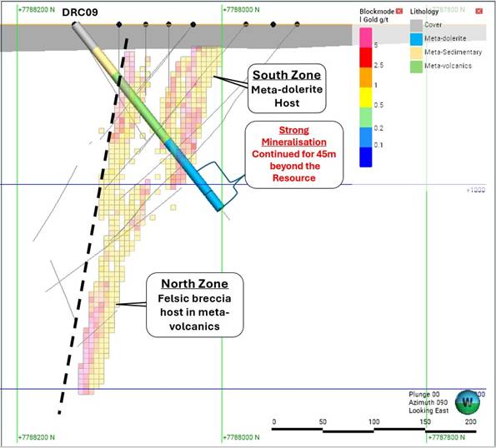Click the bottom +7787800 N gridline label
The image size is (496, 448).
[446, 437]
